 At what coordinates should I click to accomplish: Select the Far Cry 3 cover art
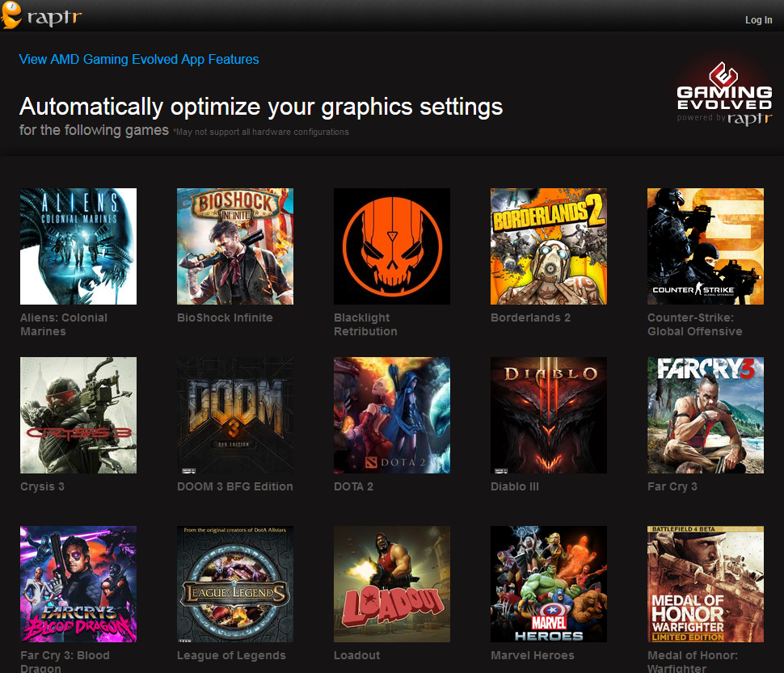pyautogui.click(x=706, y=415)
